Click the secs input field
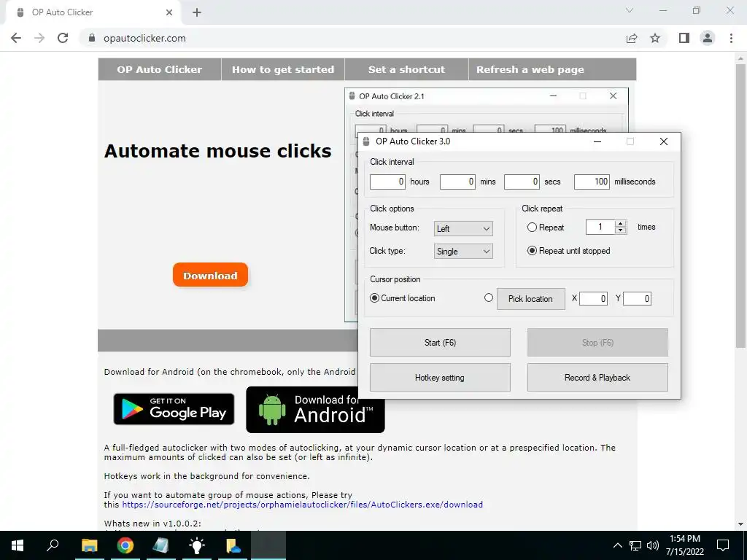This screenshot has height=560, width=747. coord(522,182)
